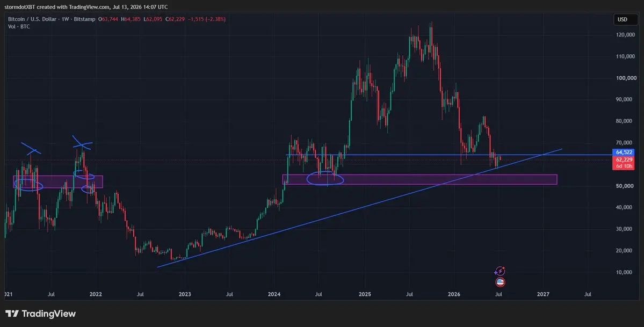Click the high value H64,385
The image size is (644, 327).
tap(131, 19)
